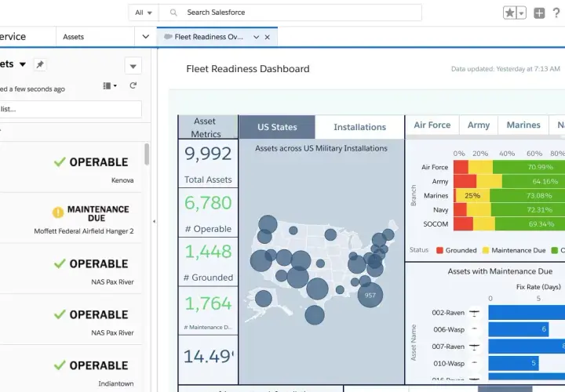This screenshot has height=392, width=565.
Task: Click the Navy 72.31% green bar
Action: pyautogui.click(x=527, y=210)
